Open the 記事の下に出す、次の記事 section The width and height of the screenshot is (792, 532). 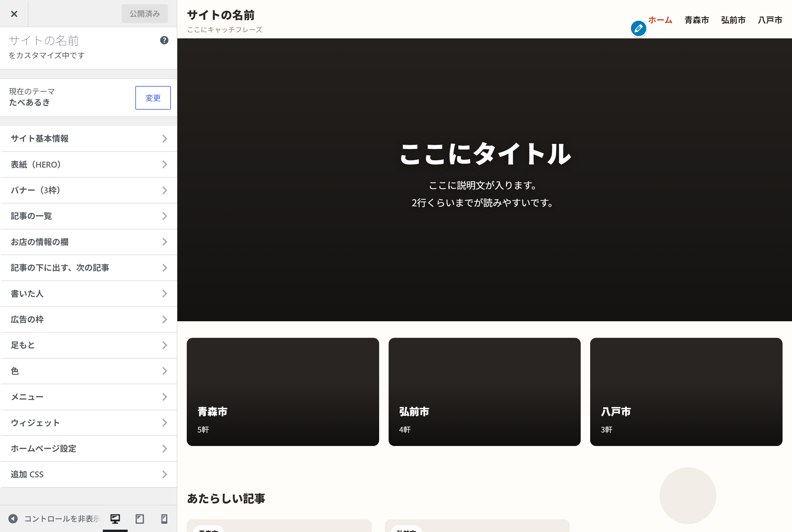pos(89,268)
